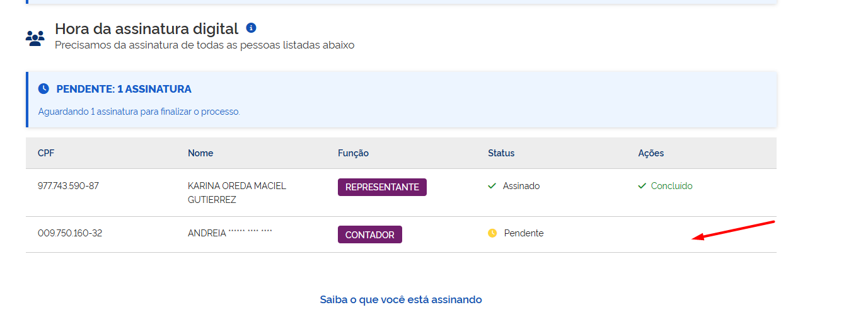Viewport: 868px width, 312px height.
Task: Select CPF 009.750.160-32 cell
Action: tap(70, 233)
